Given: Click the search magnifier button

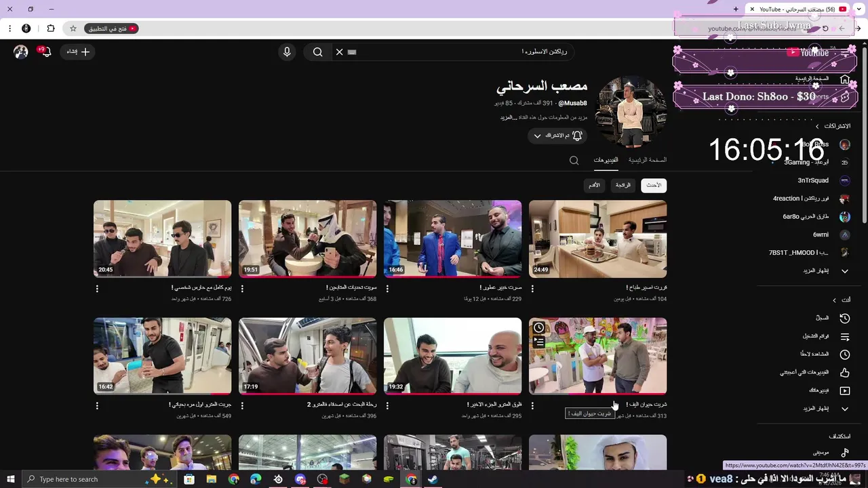Looking at the screenshot, I should click(317, 52).
